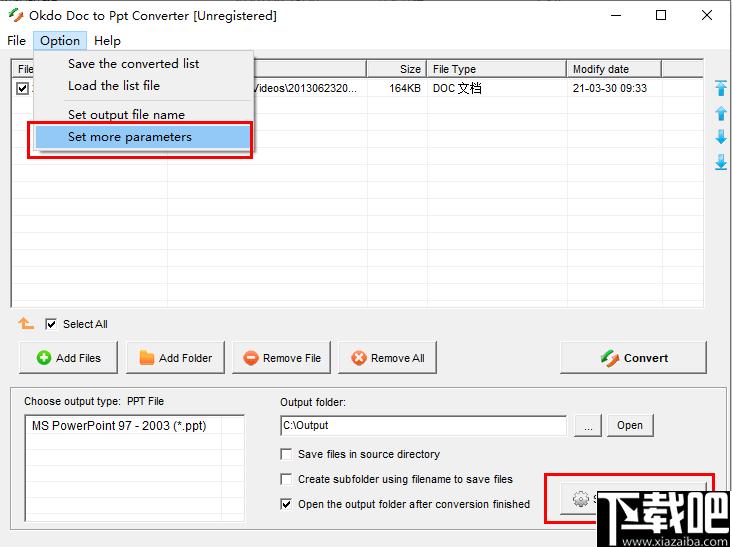Click the gear icon on settings button
This screenshot has width=732, height=547.
(581, 499)
